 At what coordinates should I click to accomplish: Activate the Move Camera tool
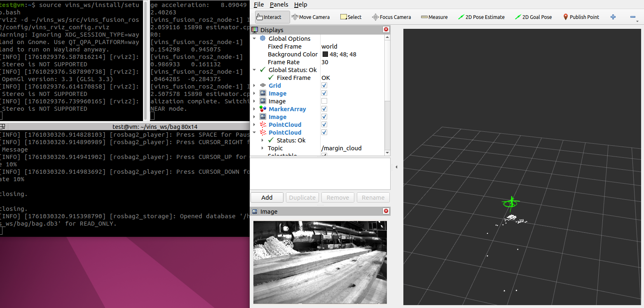point(311,17)
